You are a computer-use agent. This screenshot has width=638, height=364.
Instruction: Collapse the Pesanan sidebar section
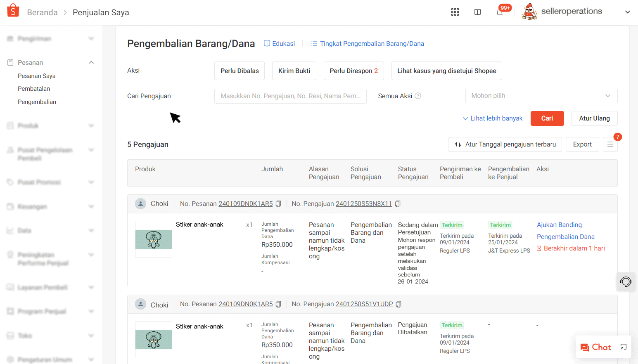coord(91,63)
